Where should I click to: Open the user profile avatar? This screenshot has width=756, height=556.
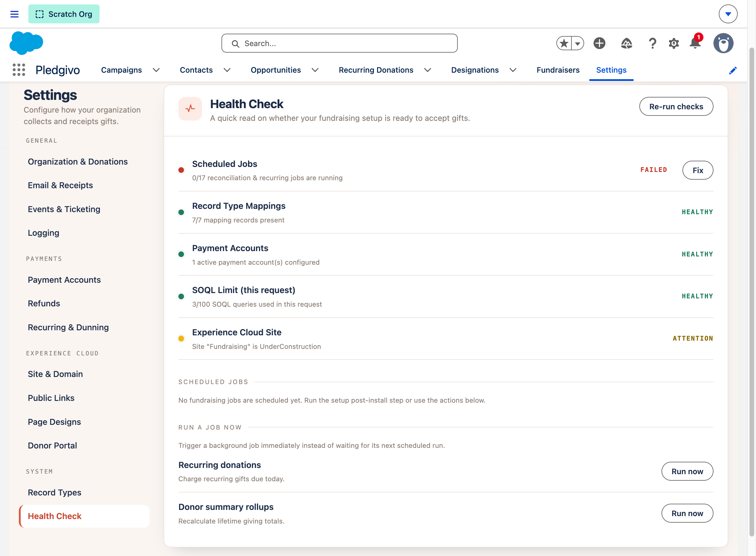pos(723,43)
